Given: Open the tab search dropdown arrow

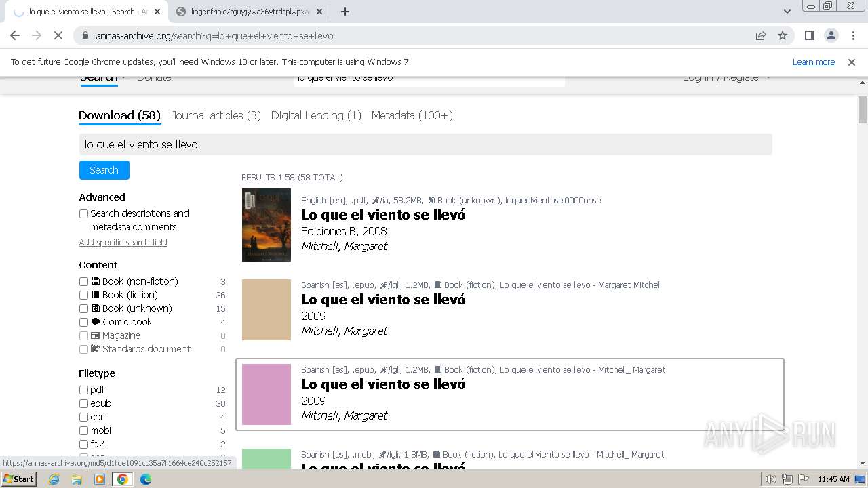Looking at the screenshot, I should (787, 12).
